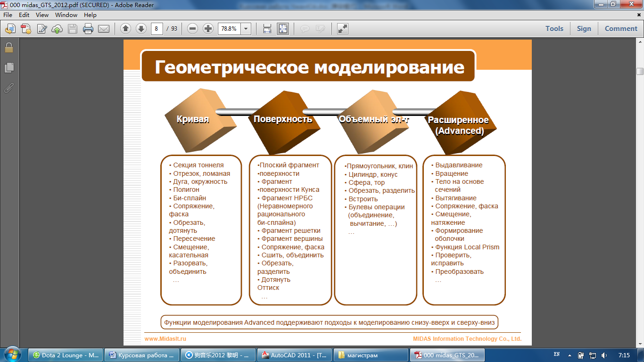
Task: Zoom out with the minus button
Action: tap(192, 29)
